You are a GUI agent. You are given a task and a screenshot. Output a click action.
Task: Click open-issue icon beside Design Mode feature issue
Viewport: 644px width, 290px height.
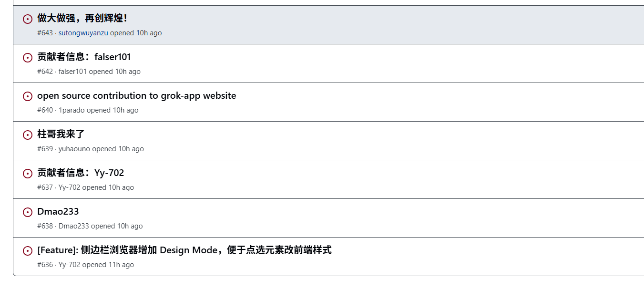[x=28, y=251]
